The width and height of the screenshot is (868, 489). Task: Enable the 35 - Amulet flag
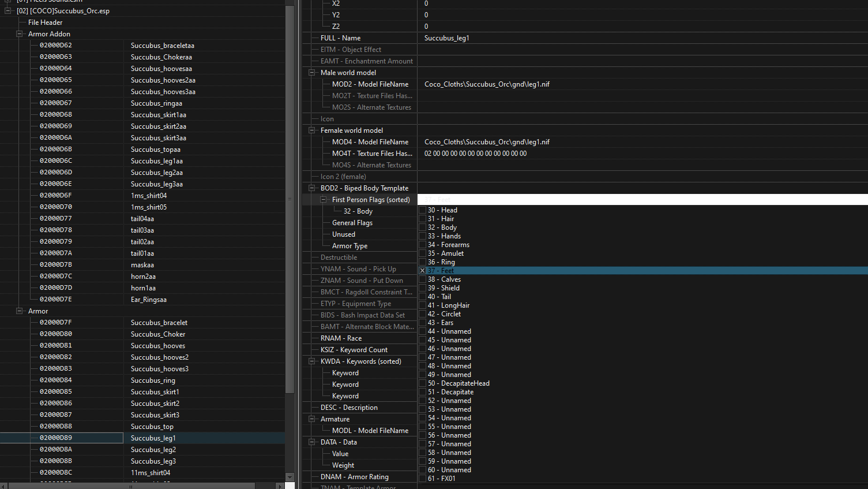pyautogui.click(x=422, y=253)
